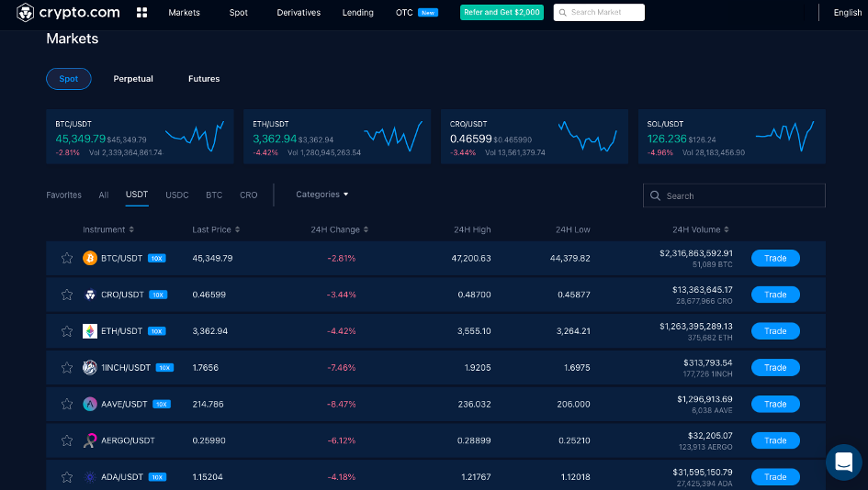Click the 10X badge on ADA/USDT
This screenshot has height=490, width=868.
tap(157, 477)
